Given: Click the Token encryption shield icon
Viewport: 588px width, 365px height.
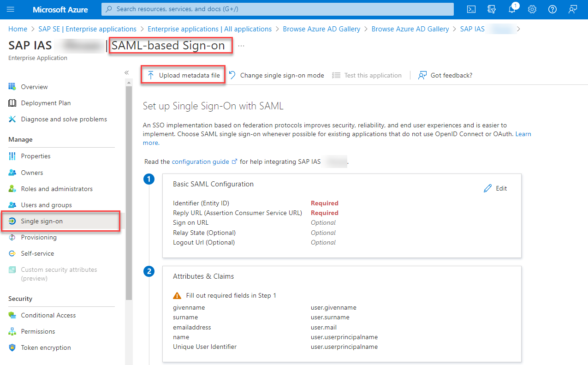Looking at the screenshot, I should (x=12, y=347).
